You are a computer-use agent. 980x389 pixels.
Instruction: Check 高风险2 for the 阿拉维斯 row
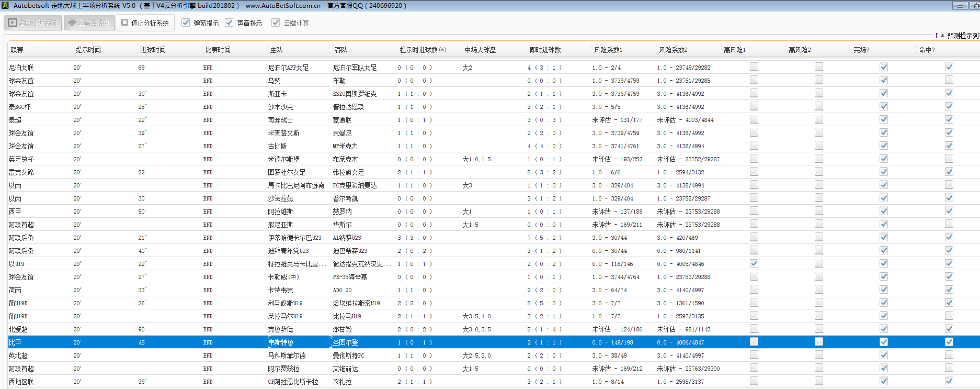pos(818,211)
